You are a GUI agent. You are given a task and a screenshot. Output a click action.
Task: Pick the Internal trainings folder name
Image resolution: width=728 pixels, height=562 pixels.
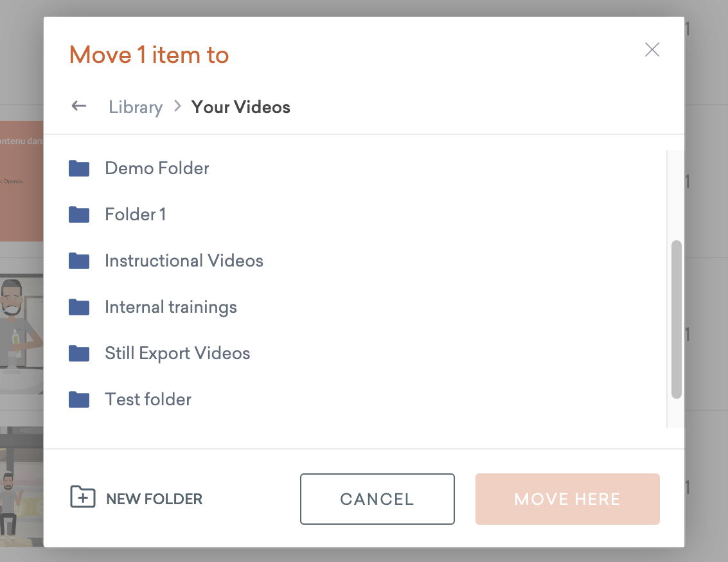coord(171,307)
